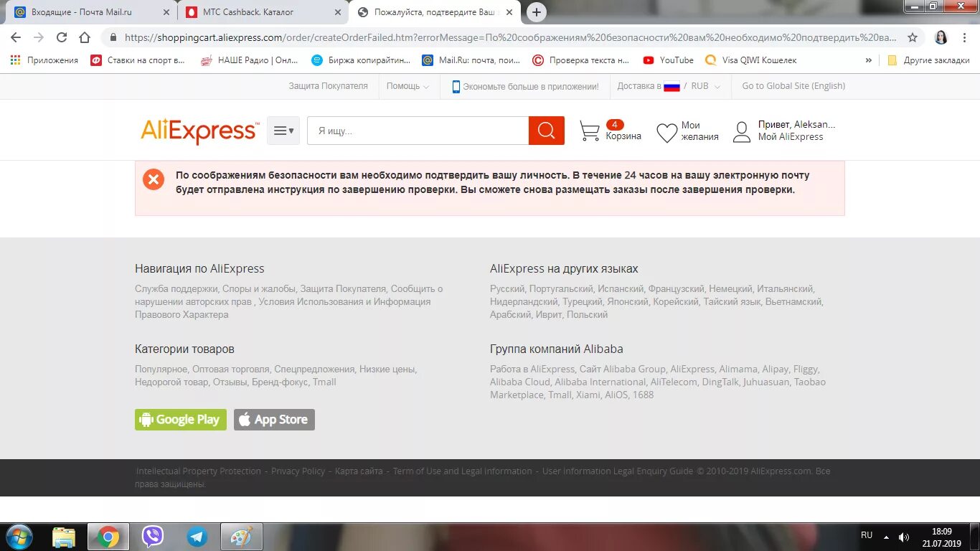
Task: Click the account profile icon
Action: [742, 132]
